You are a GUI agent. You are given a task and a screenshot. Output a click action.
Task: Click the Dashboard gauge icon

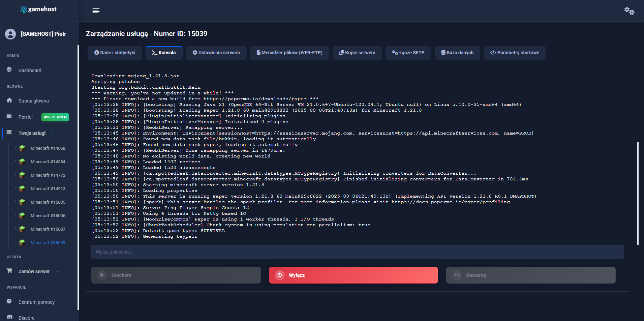coord(9,69)
